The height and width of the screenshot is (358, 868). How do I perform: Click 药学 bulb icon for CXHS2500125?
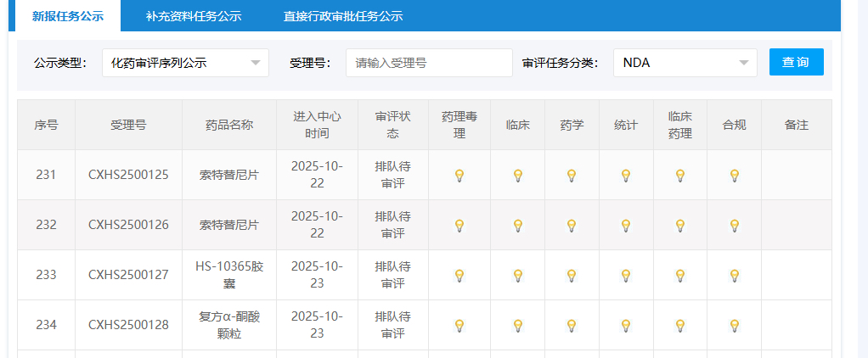pyautogui.click(x=572, y=176)
